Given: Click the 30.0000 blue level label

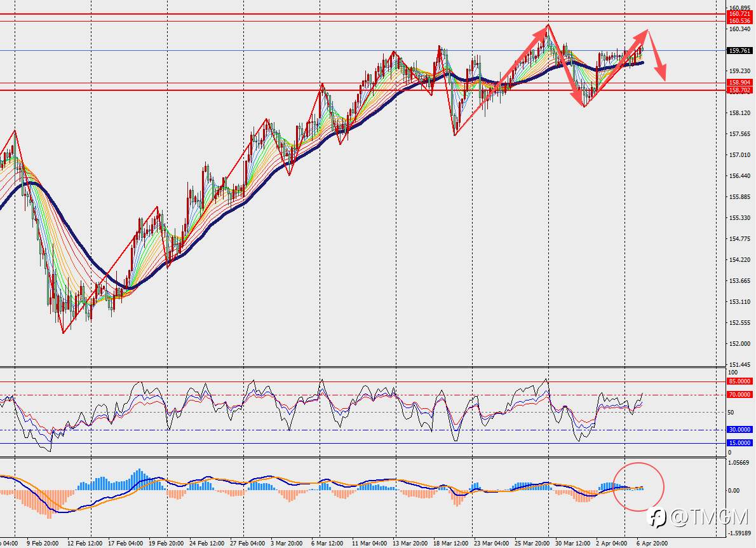Looking at the screenshot, I should click(x=739, y=429).
